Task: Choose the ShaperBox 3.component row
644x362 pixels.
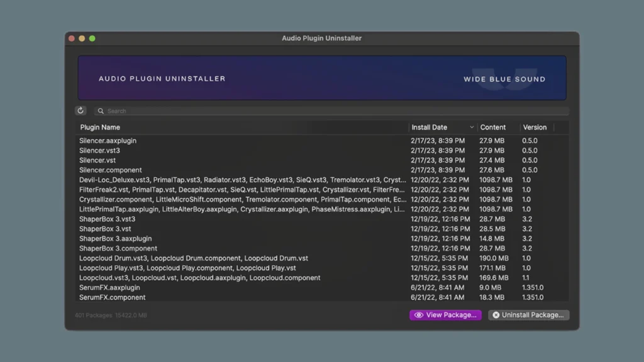Action: point(118,249)
